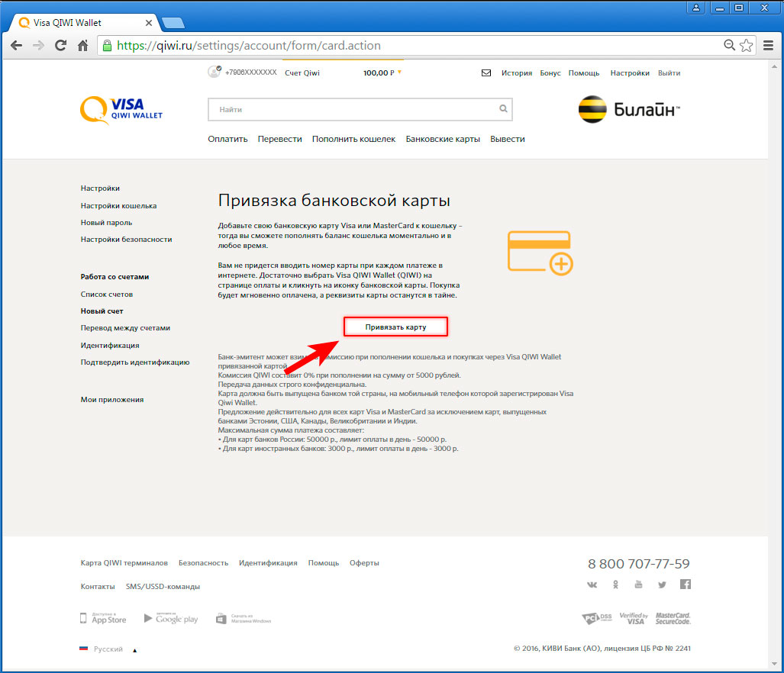
Task: Open the Windows Store download badge
Action: [x=244, y=619]
